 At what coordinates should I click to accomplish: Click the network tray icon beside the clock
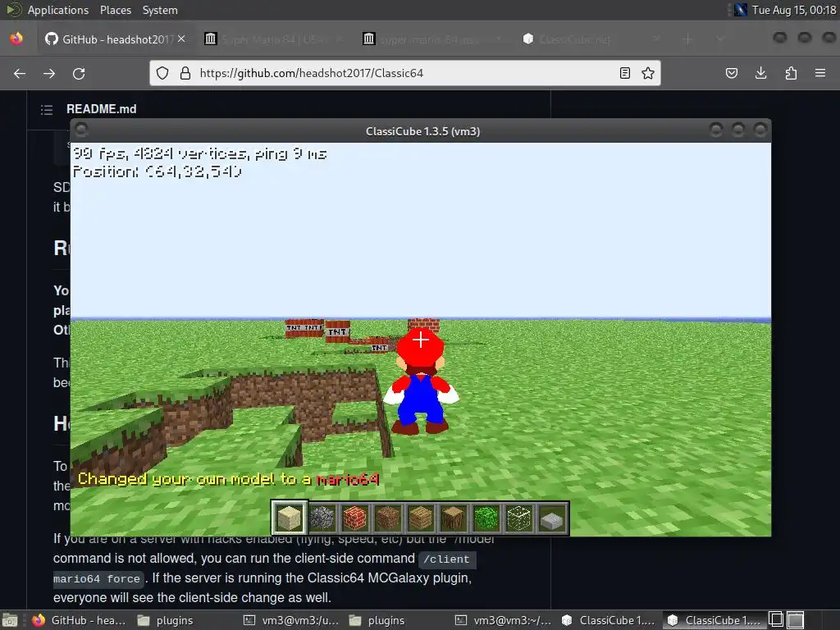pyautogui.click(x=741, y=10)
